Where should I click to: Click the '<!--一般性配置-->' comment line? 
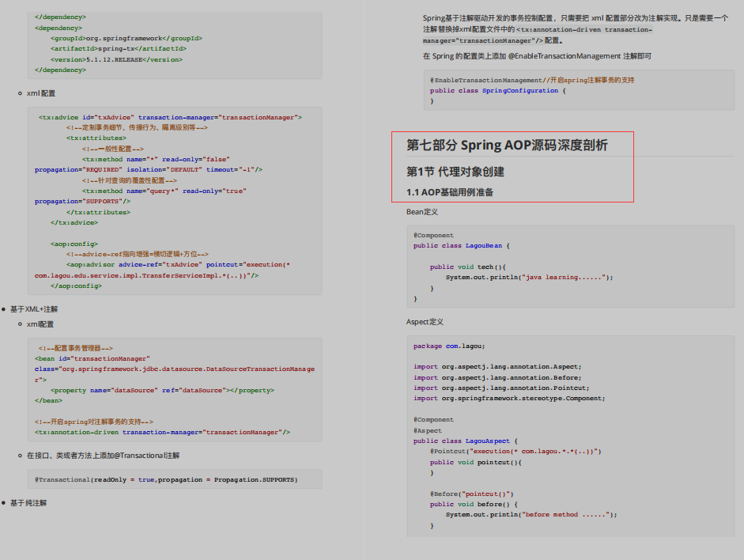point(113,149)
